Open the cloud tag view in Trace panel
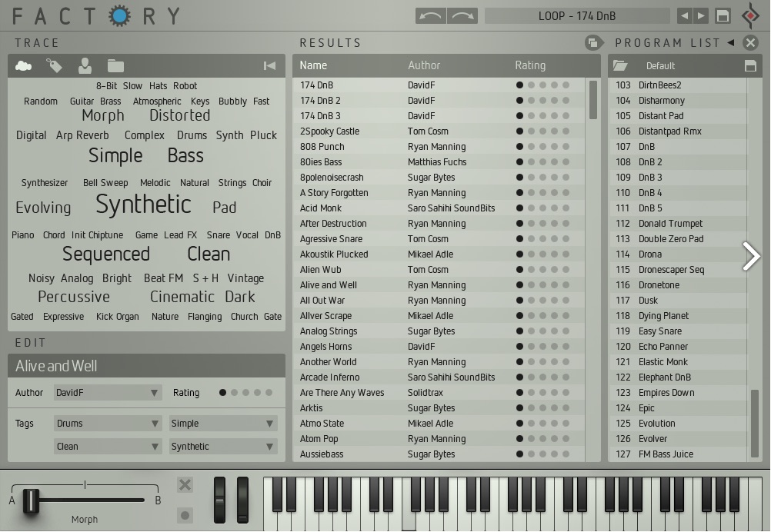 (x=23, y=66)
